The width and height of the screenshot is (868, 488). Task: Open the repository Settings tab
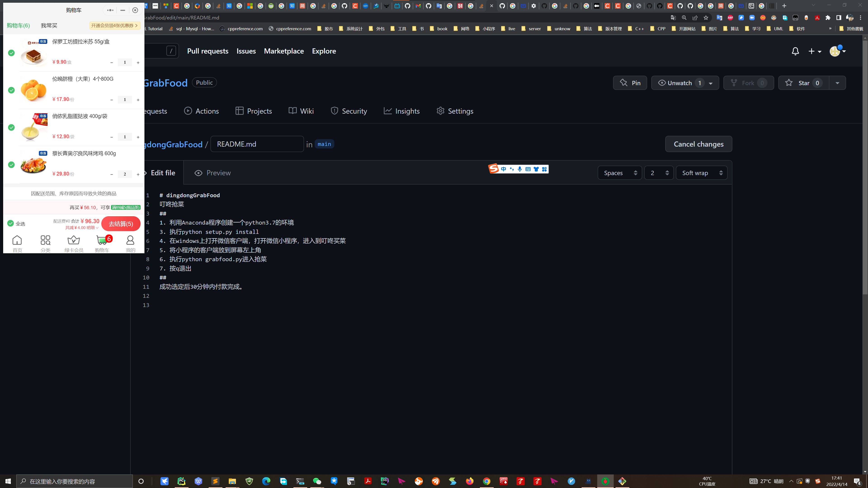(x=455, y=111)
